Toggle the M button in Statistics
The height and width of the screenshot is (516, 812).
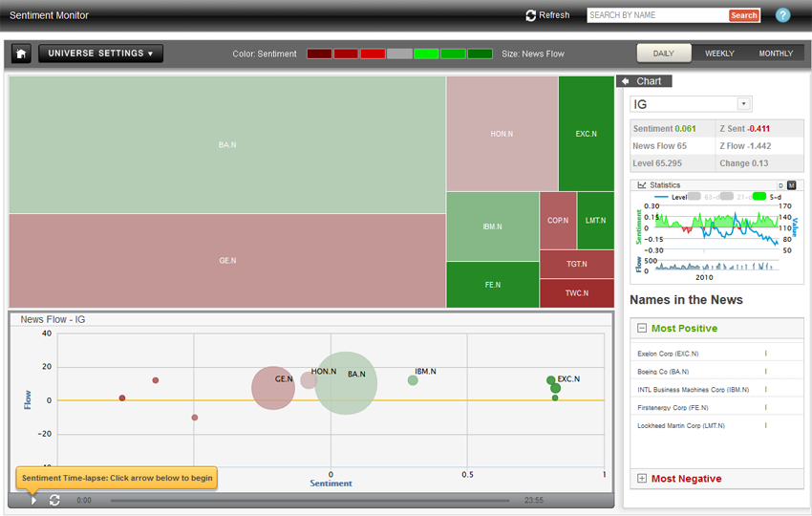[x=791, y=185]
